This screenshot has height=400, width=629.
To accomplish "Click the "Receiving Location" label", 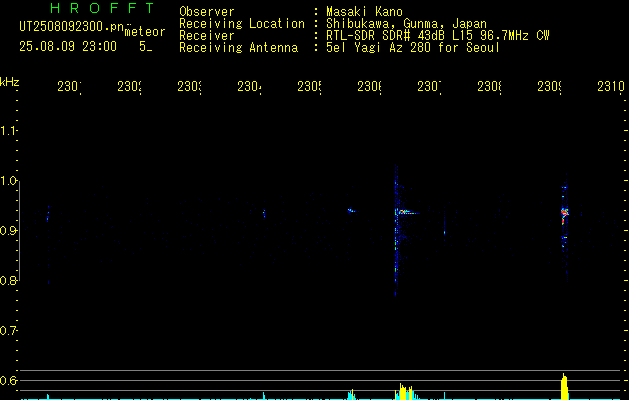I will click(x=242, y=24).
